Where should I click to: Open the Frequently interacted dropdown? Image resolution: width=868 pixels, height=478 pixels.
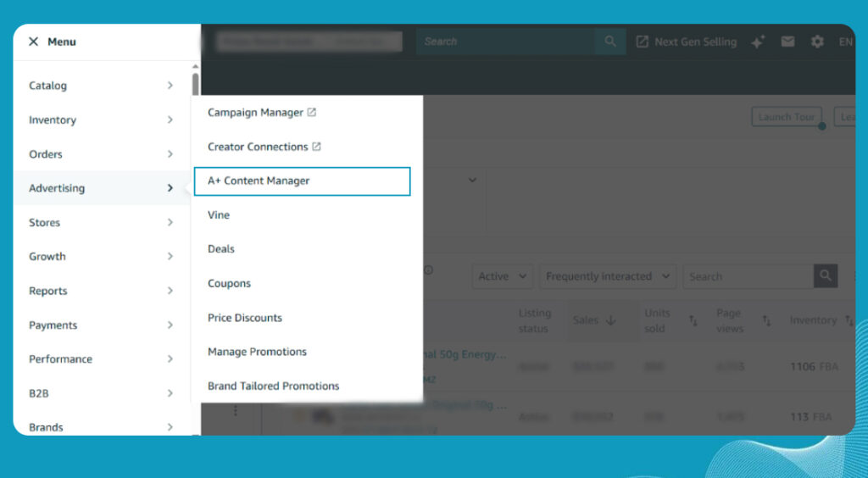(x=608, y=276)
